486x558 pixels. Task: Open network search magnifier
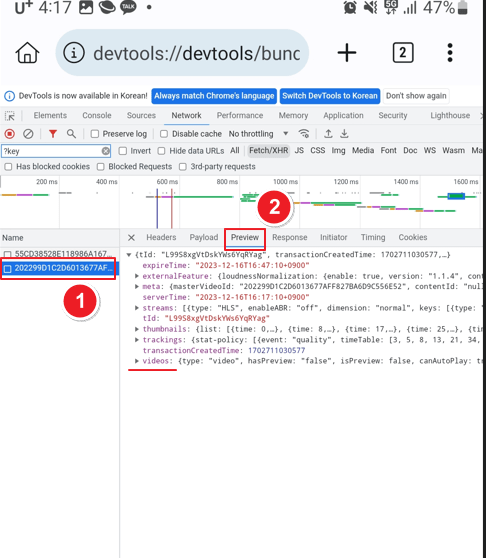pos(71,134)
